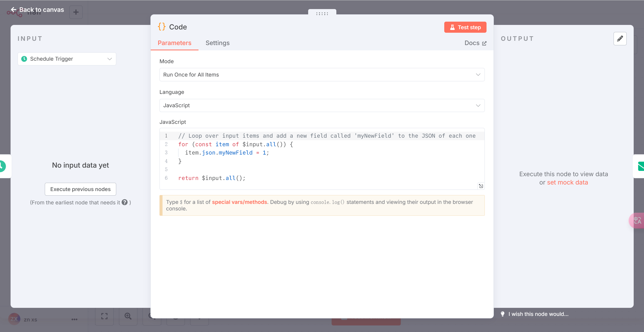Click into the return statement code line

pyautogui.click(x=212, y=178)
